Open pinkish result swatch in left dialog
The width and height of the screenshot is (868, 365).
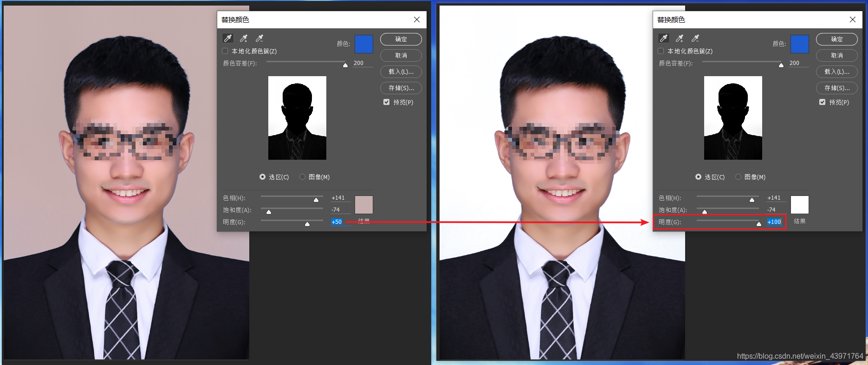(364, 205)
